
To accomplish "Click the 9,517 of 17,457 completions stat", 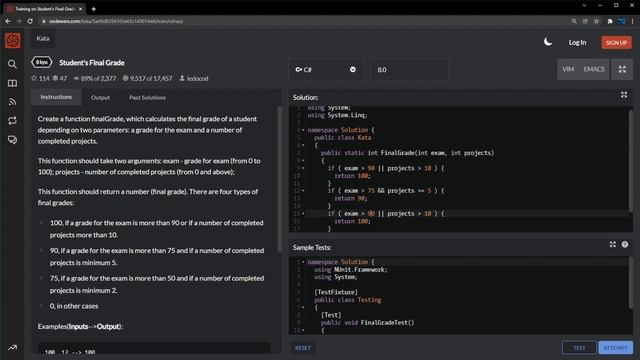I will 147,78.
